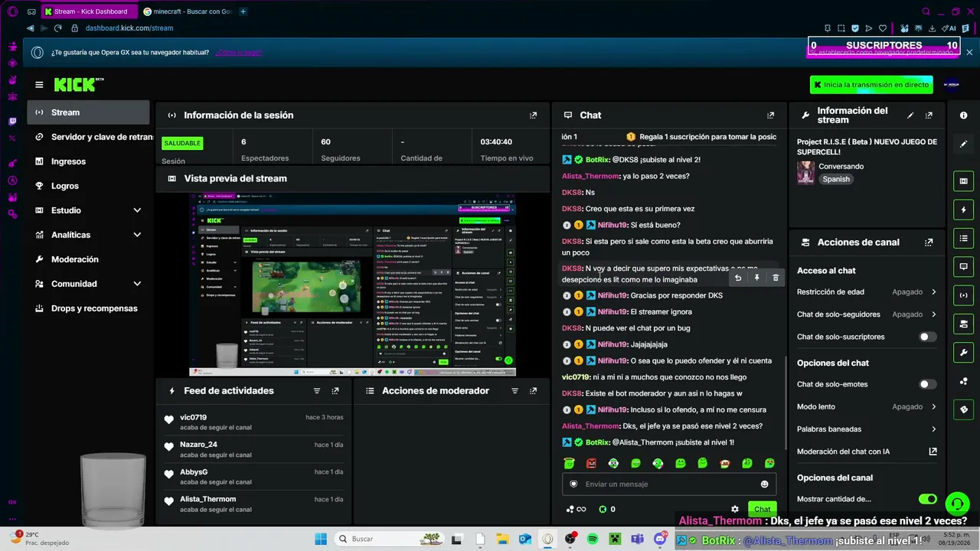Click the Enviar un mensaje input field

tap(669, 484)
